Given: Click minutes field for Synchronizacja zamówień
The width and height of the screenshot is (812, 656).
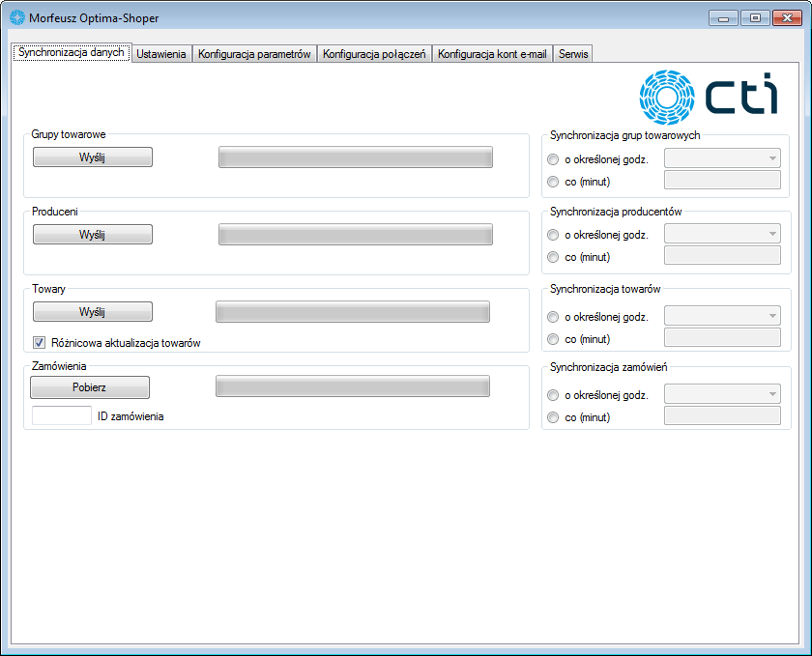Looking at the screenshot, I should coord(722,415).
